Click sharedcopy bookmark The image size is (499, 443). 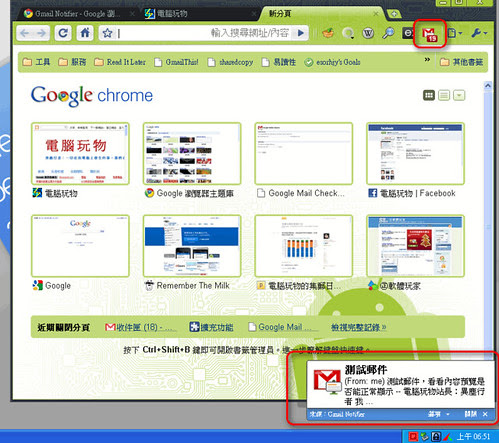pos(230,62)
